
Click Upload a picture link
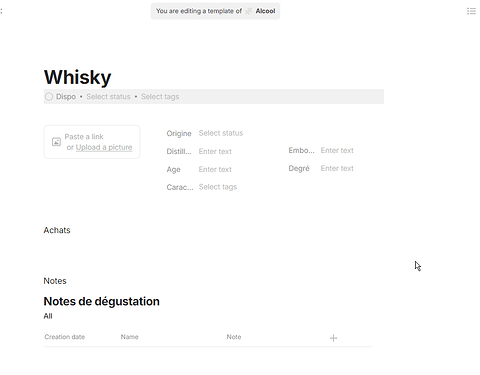(104, 147)
